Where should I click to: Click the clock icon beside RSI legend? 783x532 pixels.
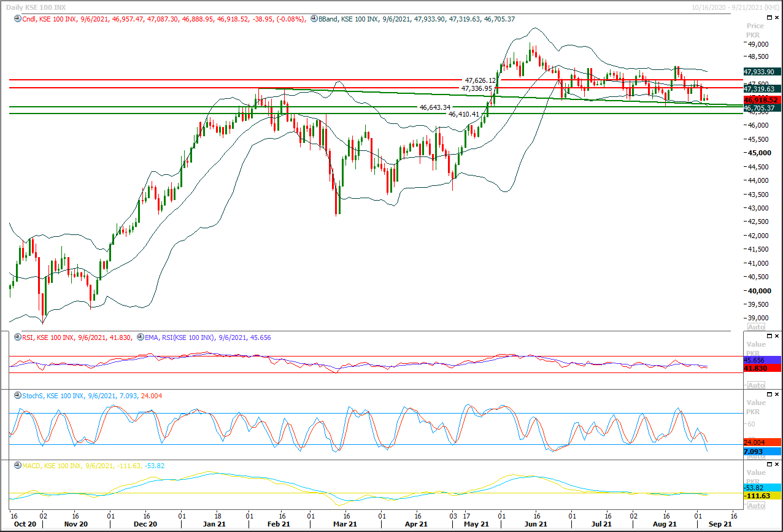[17, 337]
